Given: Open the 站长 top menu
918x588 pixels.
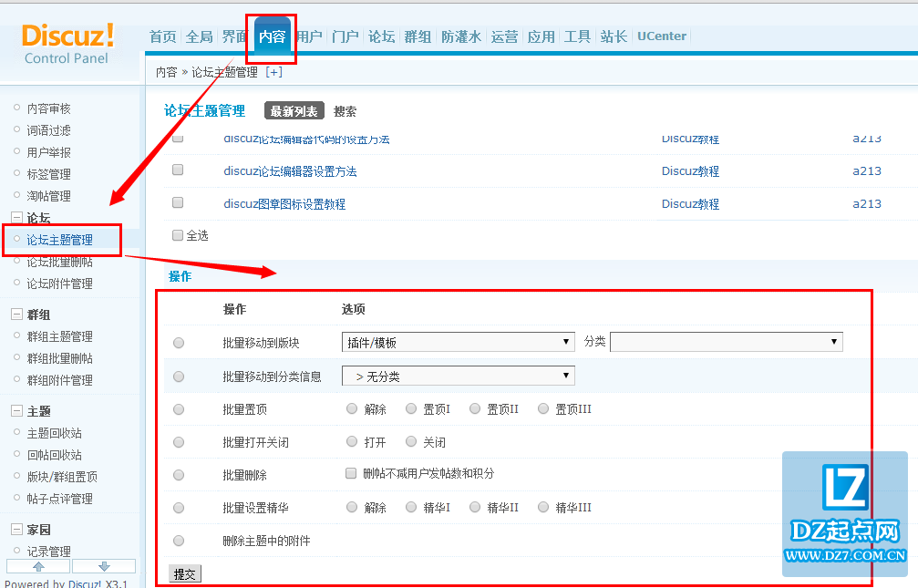Looking at the screenshot, I should pyautogui.click(x=614, y=36).
